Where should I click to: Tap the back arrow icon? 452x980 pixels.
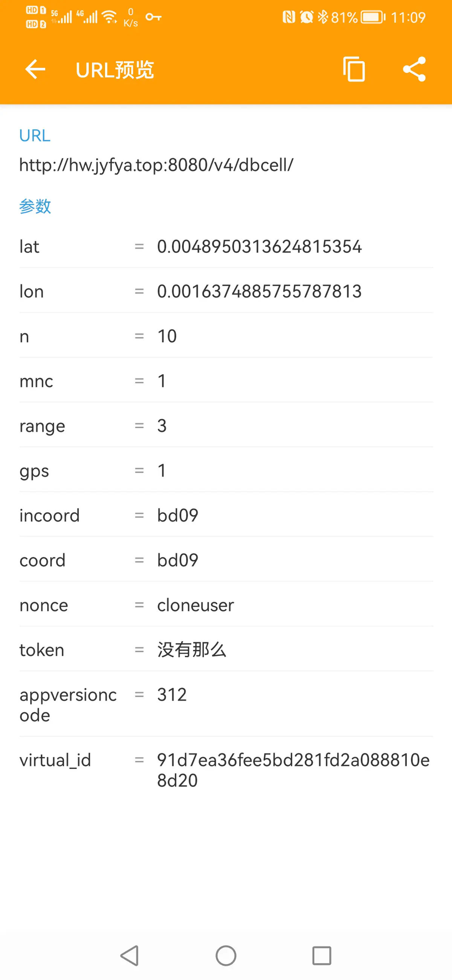coord(35,69)
